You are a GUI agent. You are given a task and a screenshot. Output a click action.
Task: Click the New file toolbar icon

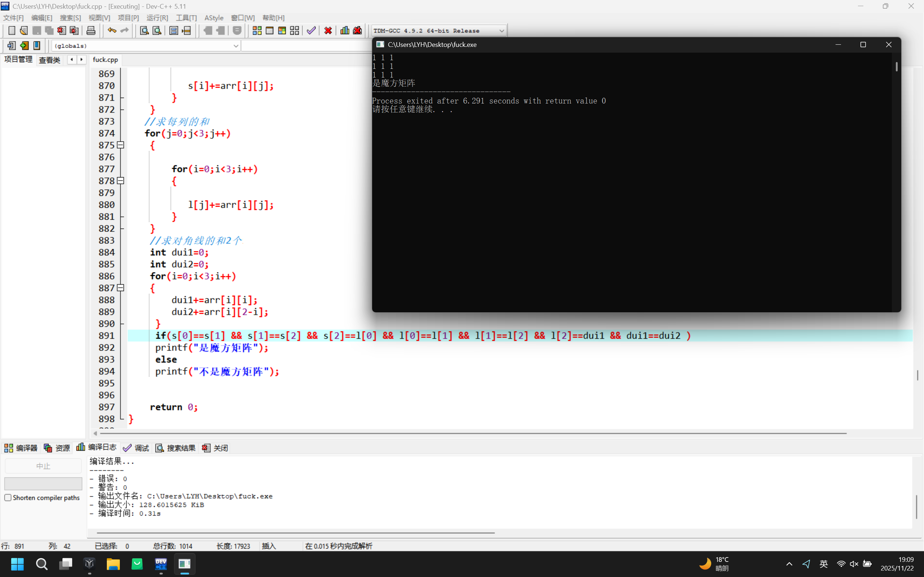point(12,31)
